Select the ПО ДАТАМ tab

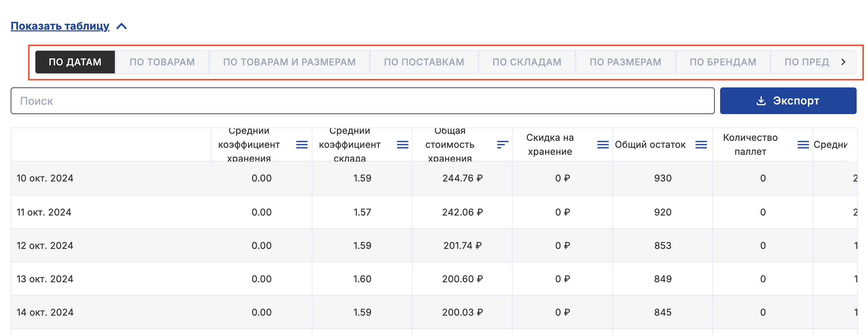pos(75,62)
